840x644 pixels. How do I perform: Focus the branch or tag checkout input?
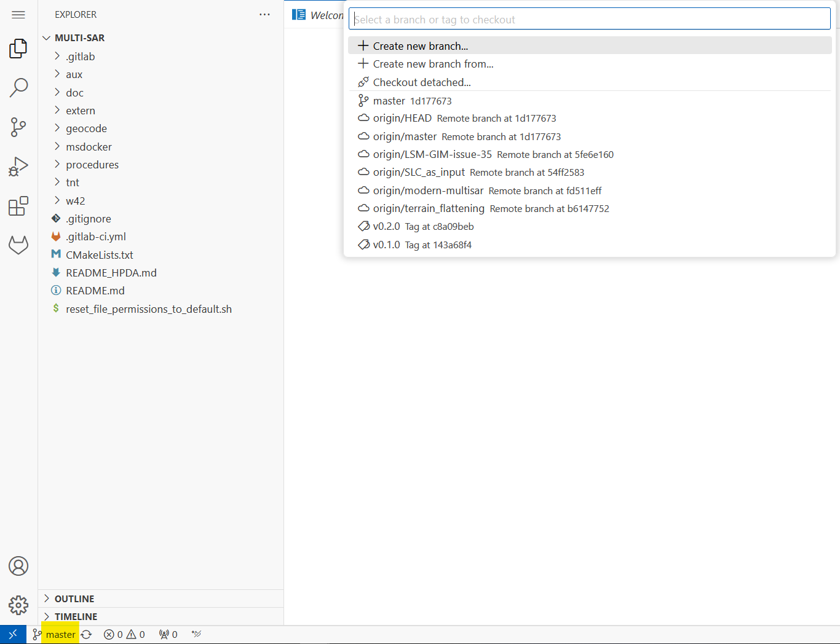(x=589, y=19)
